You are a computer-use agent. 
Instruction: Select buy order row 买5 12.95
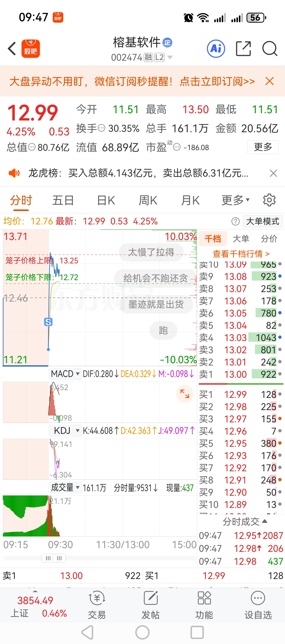(241, 444)
